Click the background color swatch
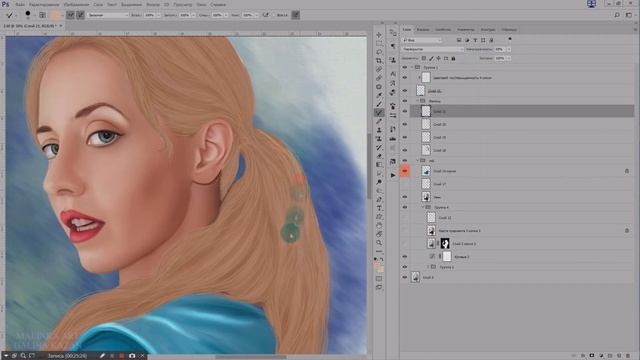 [x=381, y=269]
